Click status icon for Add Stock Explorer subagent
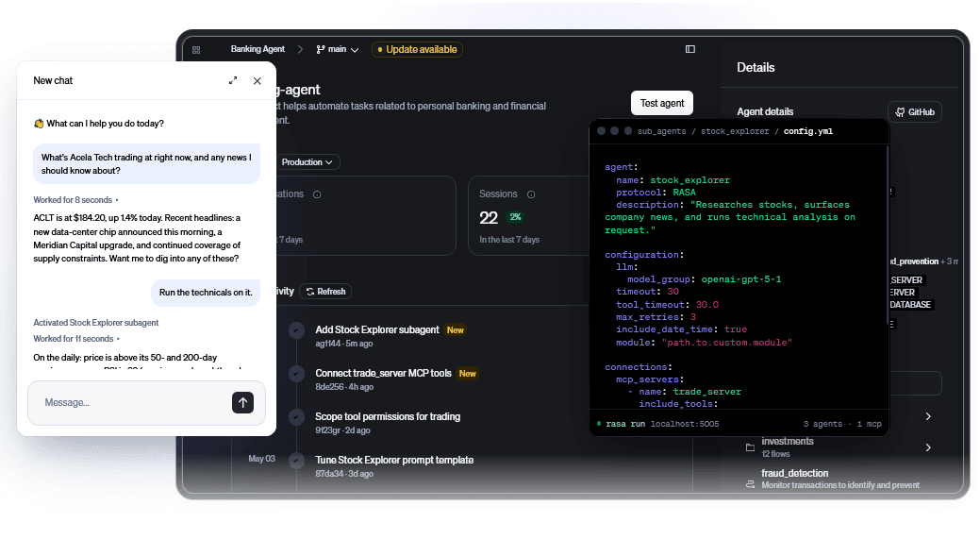Screen dimensions: 980x556 pos(297,330)
